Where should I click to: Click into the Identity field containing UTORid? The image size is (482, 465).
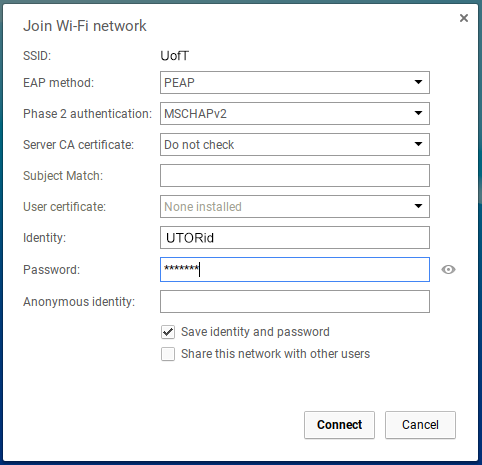(x=295, y=238)
